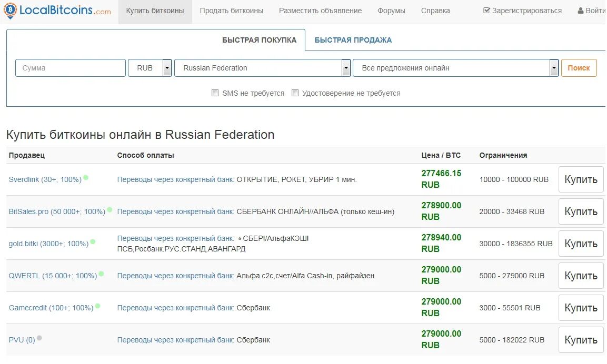Click the user icon beside Войти

pyautogui.click(x=581, y=11)
